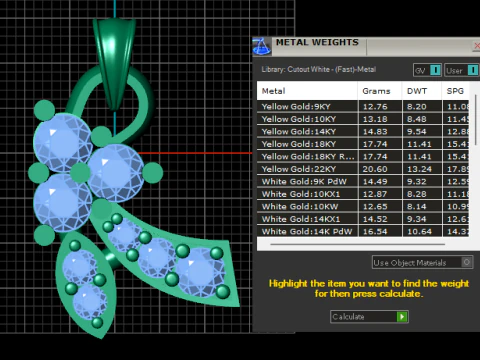Toggle Use Object Materials option

coord(422,263)
